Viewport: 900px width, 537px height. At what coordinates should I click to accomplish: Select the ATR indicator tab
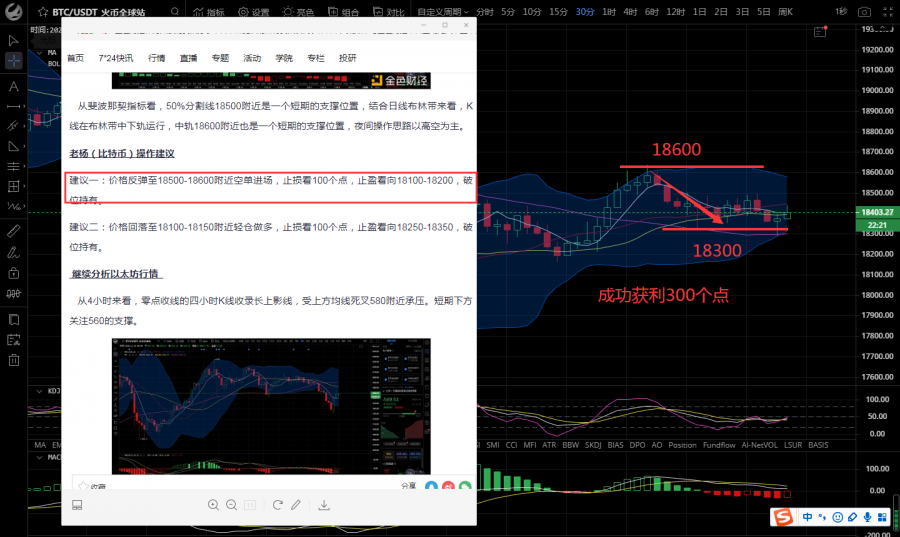pyautogui.click(x=549, y=445)
